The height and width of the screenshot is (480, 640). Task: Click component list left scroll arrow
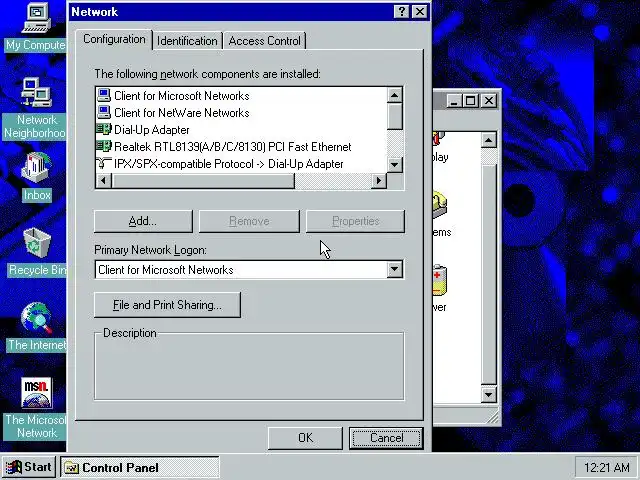coord(104,180)
